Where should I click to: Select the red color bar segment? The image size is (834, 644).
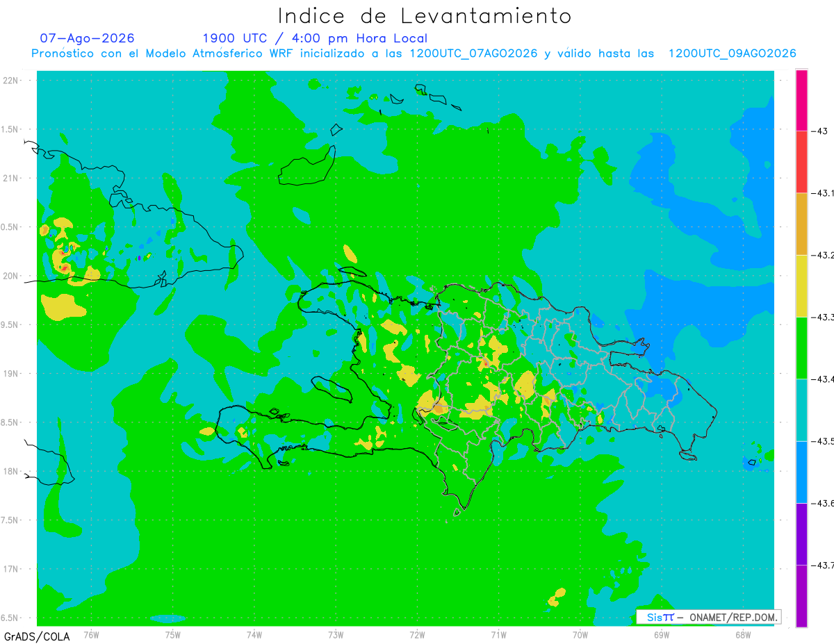(x=801, y=162)
